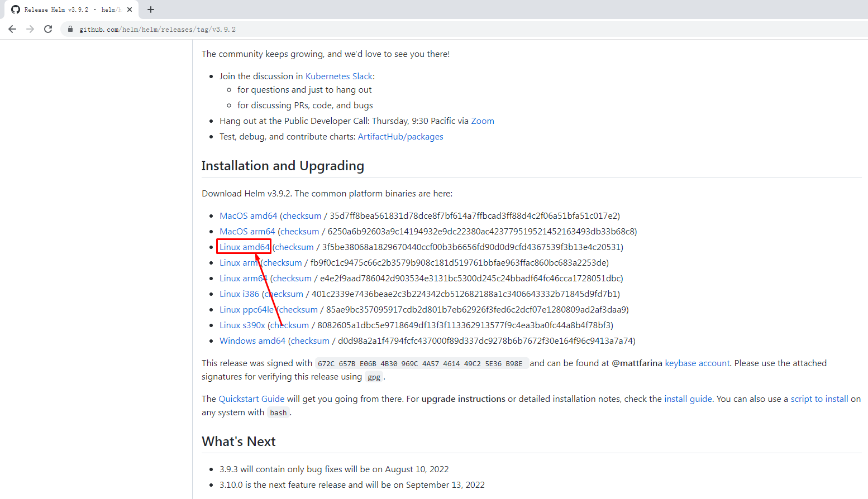Click the padlock site info icon
This screenshot has width=868, height=499.
70,29
